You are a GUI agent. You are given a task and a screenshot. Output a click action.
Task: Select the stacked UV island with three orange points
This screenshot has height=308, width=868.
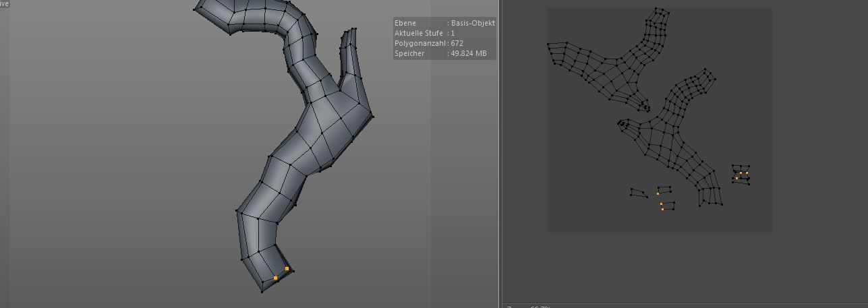pos(741,174)
